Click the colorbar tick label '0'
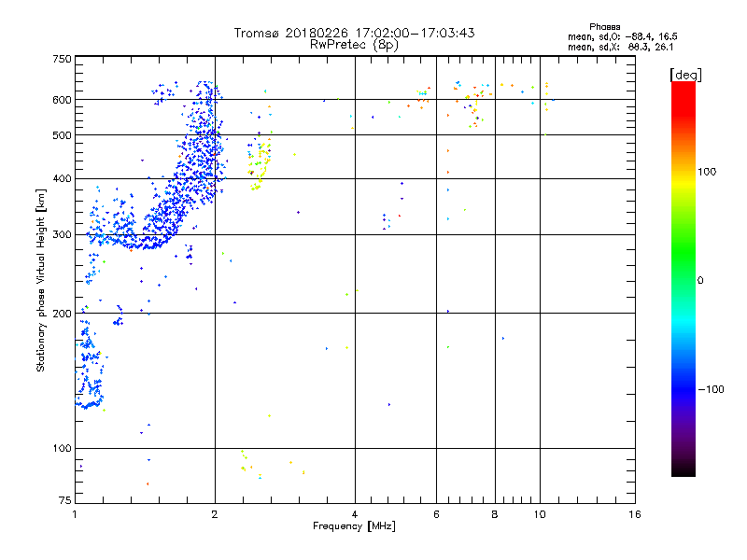This screenshot has width=747, height=560. [x=700, y=281]
